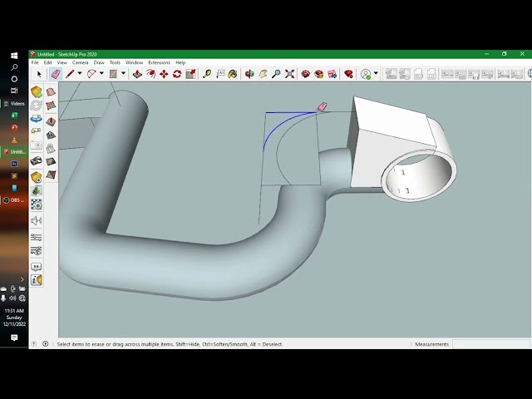
Task: Open the Windows Search magnifier
Action: pos(14,67)
